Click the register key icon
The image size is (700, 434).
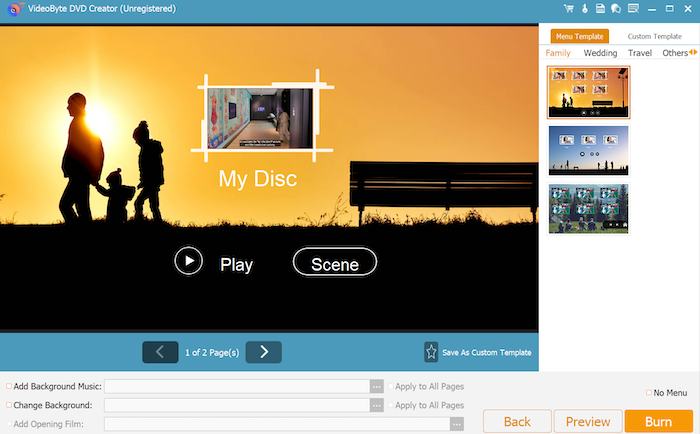coord(584,8)
